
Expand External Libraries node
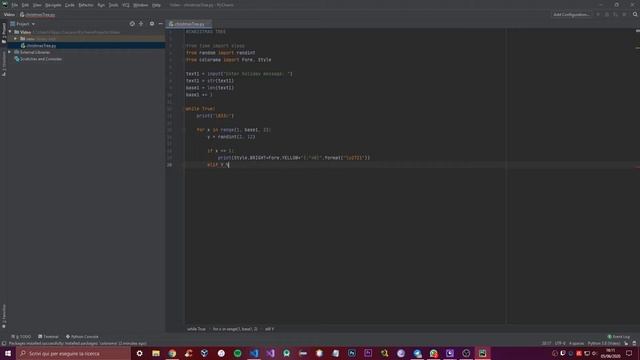pos(9,52)
